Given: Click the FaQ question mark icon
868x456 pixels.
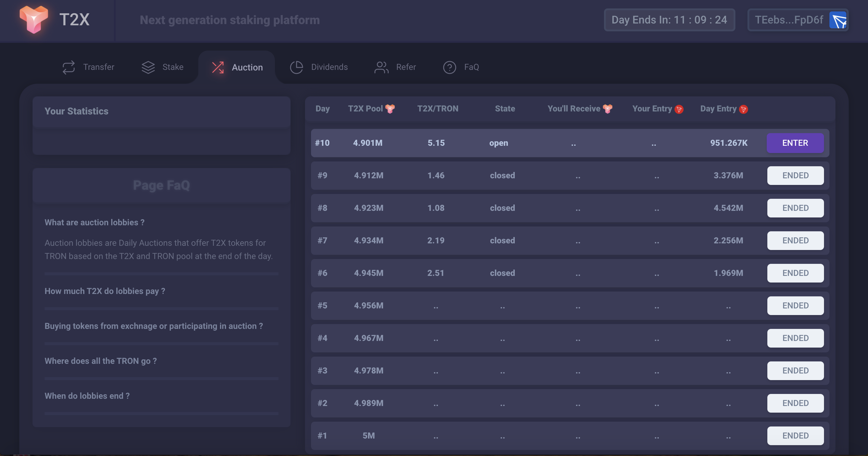Looking at the screenshot, I should [449, 67].
